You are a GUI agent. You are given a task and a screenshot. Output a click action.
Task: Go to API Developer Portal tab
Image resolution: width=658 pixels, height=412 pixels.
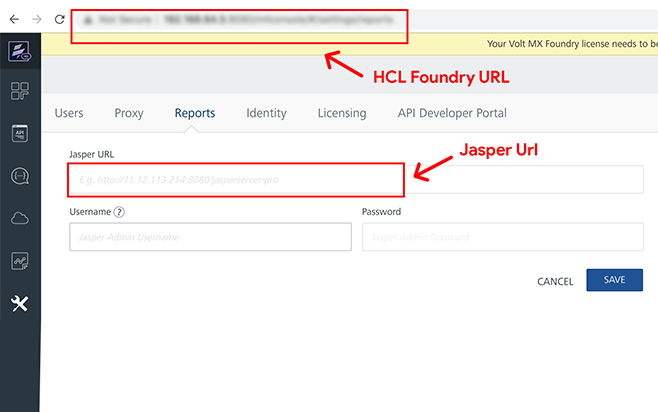click(x=452, y=113)
